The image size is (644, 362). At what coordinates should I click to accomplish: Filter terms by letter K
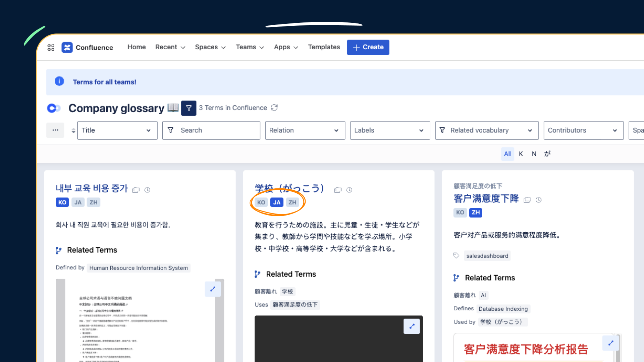(x=521, y=154)
